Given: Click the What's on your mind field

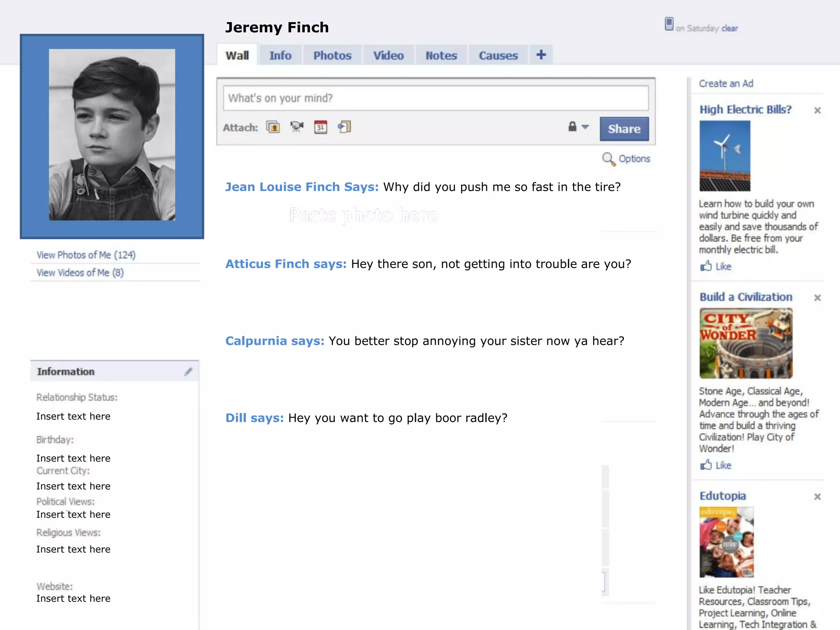Looking at the screenshot, I should (x=436, y=98).
